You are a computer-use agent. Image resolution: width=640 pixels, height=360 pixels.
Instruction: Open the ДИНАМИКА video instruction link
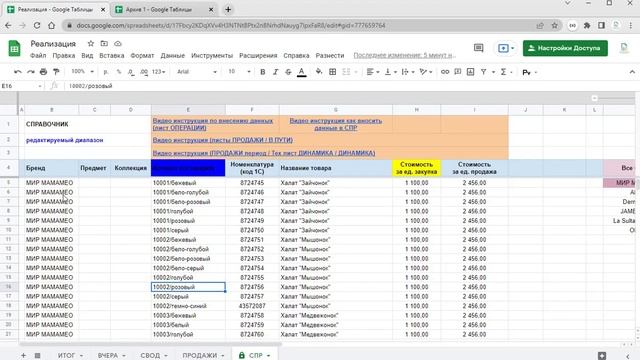[x=264, y=153]
